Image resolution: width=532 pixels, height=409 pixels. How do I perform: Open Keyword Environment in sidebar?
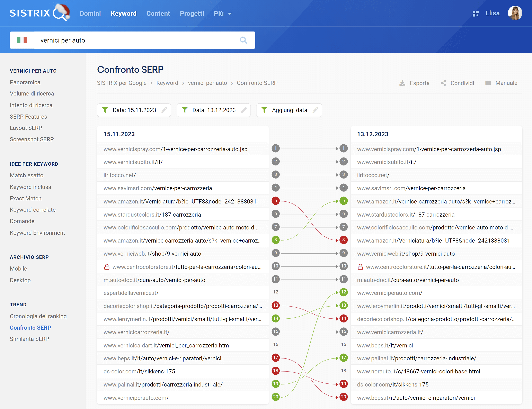click(x=37, y=233)
